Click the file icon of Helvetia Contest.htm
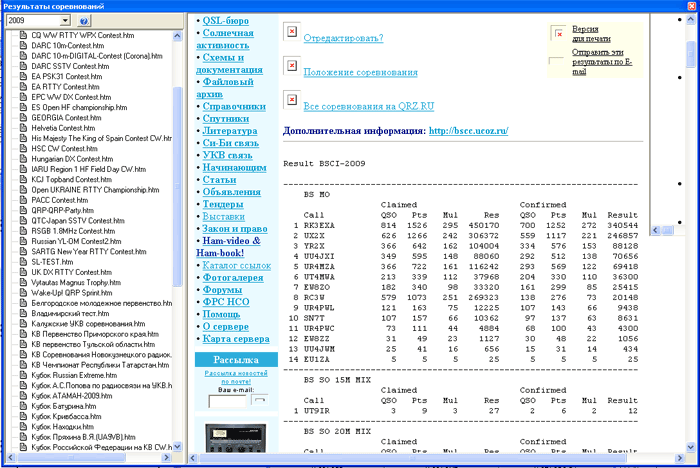 pyautogui.click(x=23, y=128)
